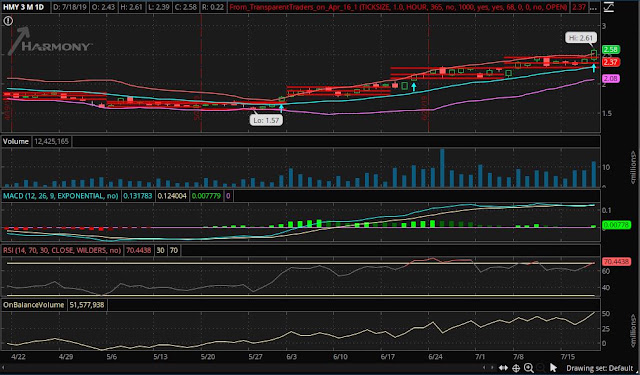The image size is (640, 375).
Task: Click the Volume value 12,425,165
Action: 51,141
